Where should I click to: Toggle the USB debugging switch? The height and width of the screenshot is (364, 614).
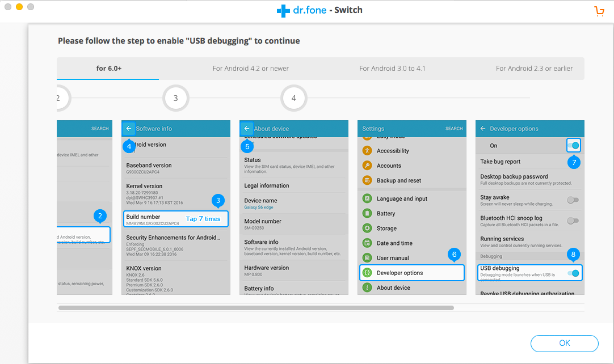click(573, 273)
